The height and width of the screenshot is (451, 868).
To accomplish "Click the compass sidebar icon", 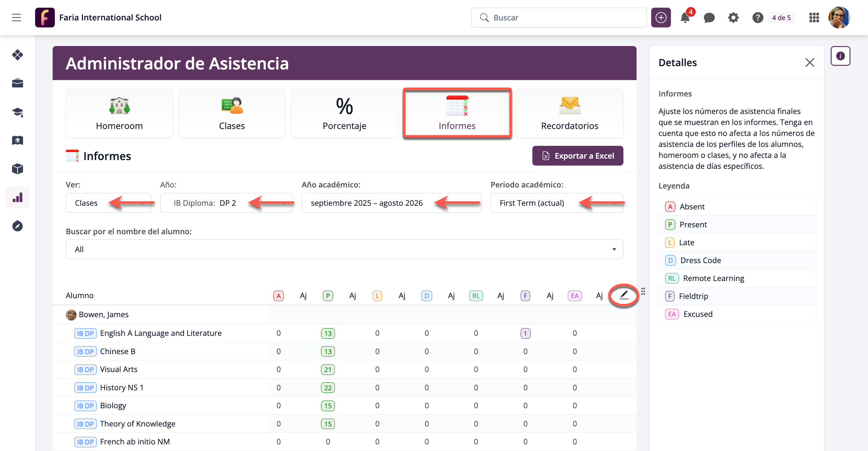I will [18, 226].
